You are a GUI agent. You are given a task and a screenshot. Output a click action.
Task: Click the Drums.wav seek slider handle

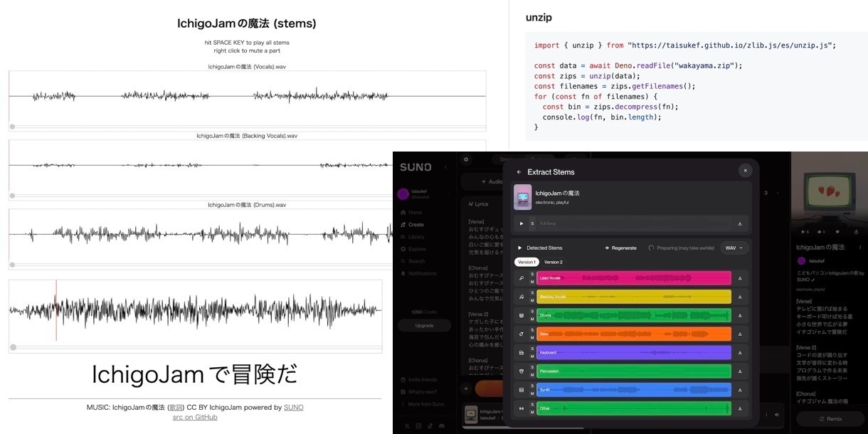pos(13,264)
